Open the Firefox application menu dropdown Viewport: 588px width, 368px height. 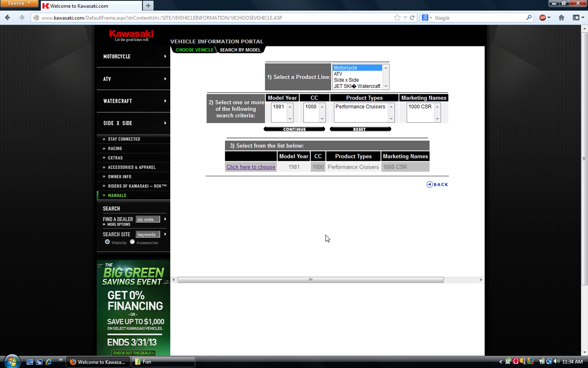[19, 3]
